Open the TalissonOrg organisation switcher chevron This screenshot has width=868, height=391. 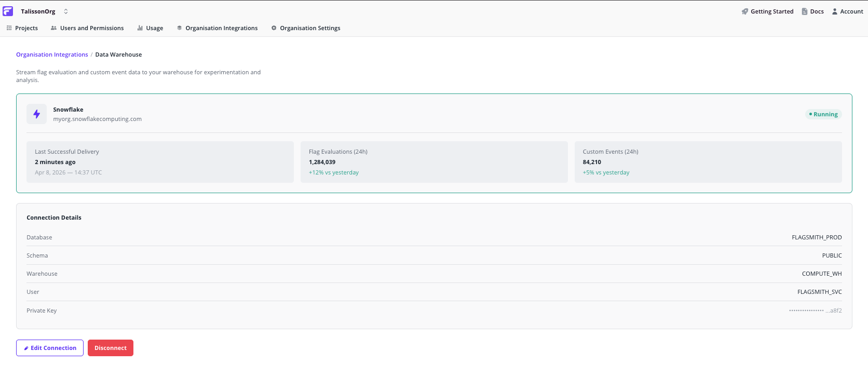point(66,11)
